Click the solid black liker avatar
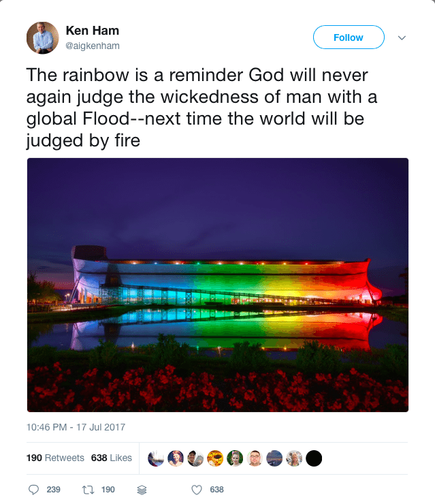Screen dimensions: 435x504 tap(314, 458)
